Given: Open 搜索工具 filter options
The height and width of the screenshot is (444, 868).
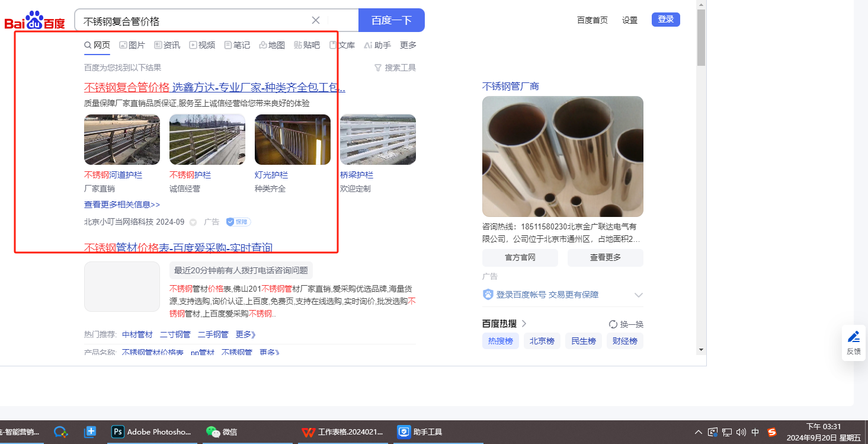Looking at the screenshot, I should click(x=395, y=68).
